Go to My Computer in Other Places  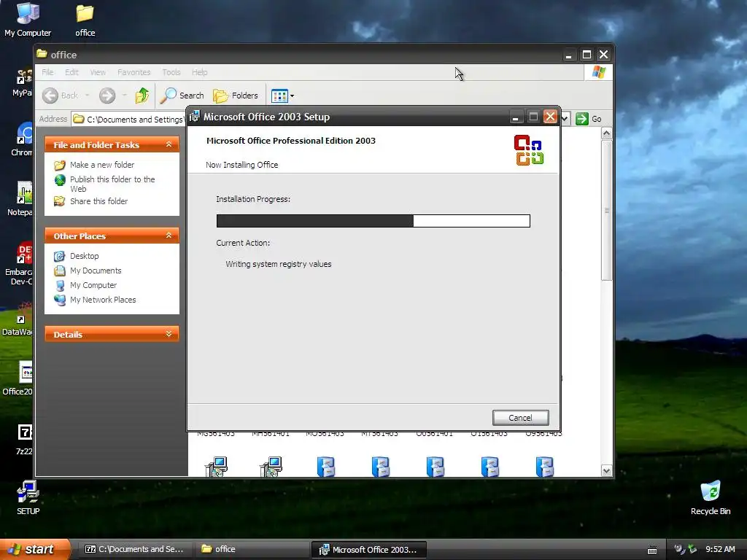pyautogui.click(x=93, y=285)
